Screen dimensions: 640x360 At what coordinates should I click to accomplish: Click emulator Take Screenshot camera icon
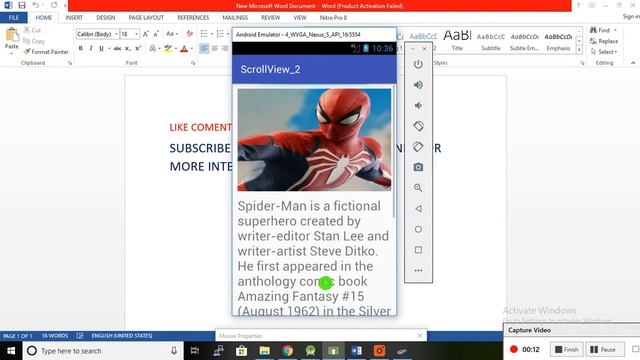pyautogui.click(x=418, y=167)
